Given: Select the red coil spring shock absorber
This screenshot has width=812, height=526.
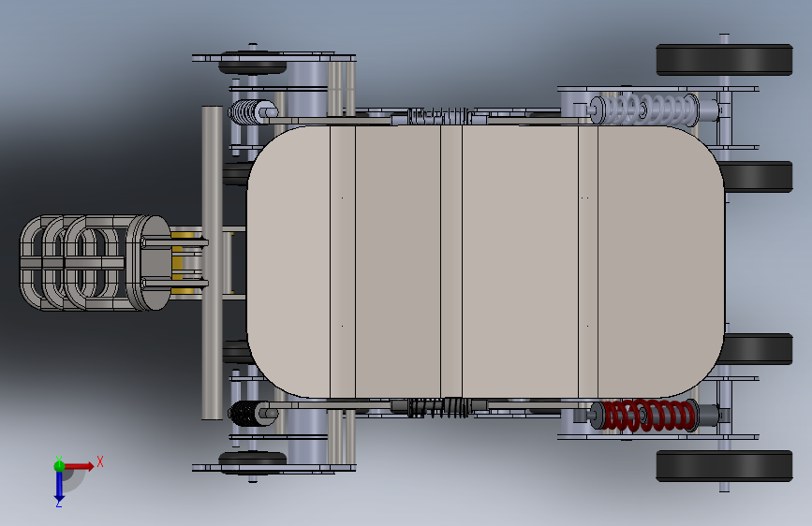Looking at the screenshot, I should 648,415.
